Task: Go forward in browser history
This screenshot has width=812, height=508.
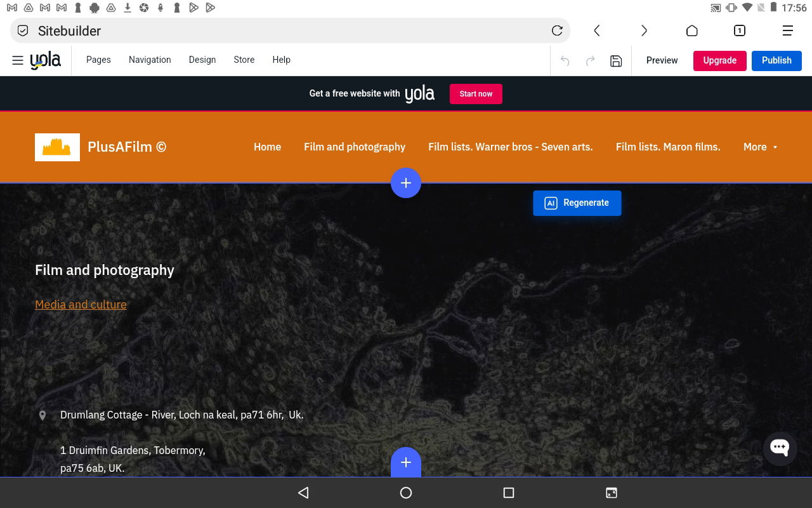Action: point(644,30)
